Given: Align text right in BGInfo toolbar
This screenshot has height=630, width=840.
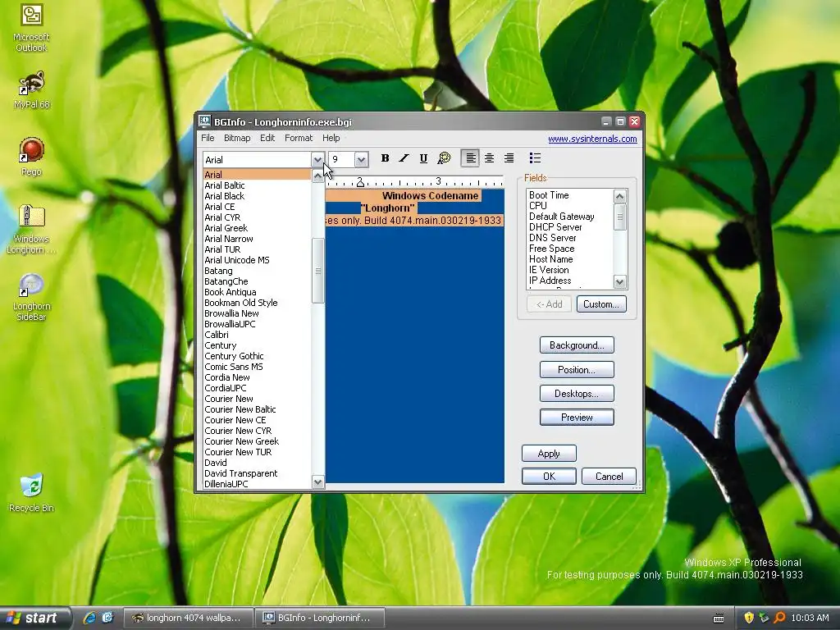Looking at the screenshot, I should 509,158.
